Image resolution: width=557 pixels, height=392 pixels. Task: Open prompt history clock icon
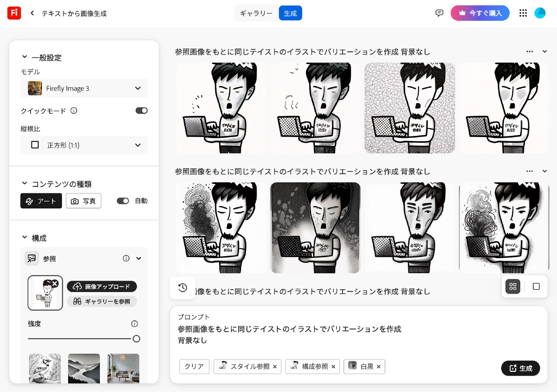point(183,288)
